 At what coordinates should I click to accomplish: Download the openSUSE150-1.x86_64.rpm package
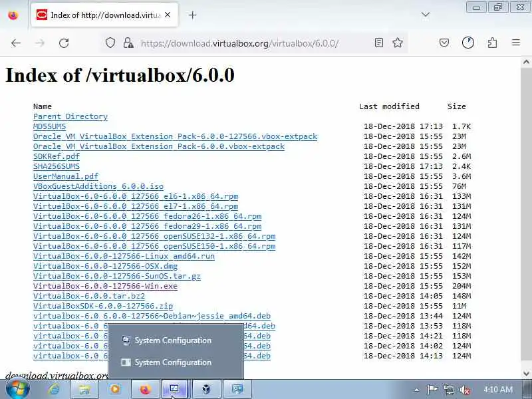coord(154,246)
